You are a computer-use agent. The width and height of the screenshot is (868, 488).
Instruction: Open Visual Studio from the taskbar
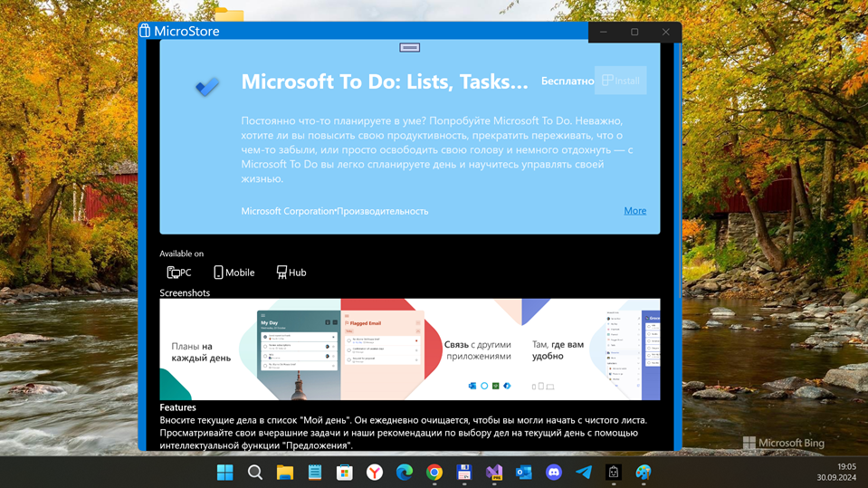(x=494, y=473)
